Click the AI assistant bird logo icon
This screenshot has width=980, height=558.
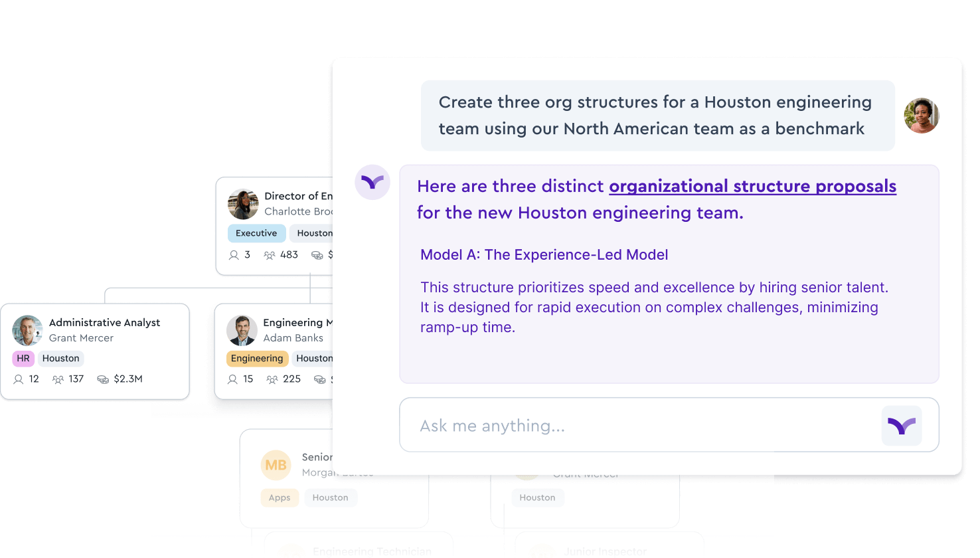372,183
